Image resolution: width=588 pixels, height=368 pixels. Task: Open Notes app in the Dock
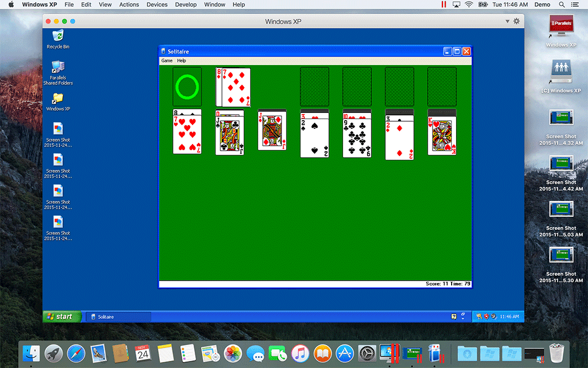(165, 353)
